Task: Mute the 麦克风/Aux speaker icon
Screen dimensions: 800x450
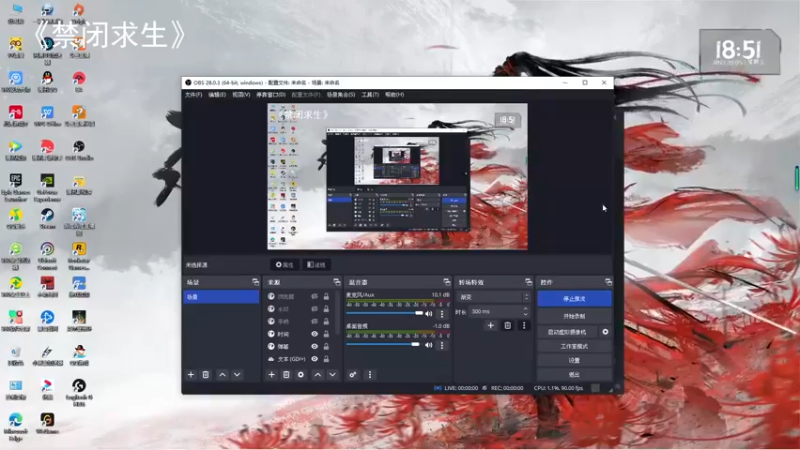Action: click(429, 314)
